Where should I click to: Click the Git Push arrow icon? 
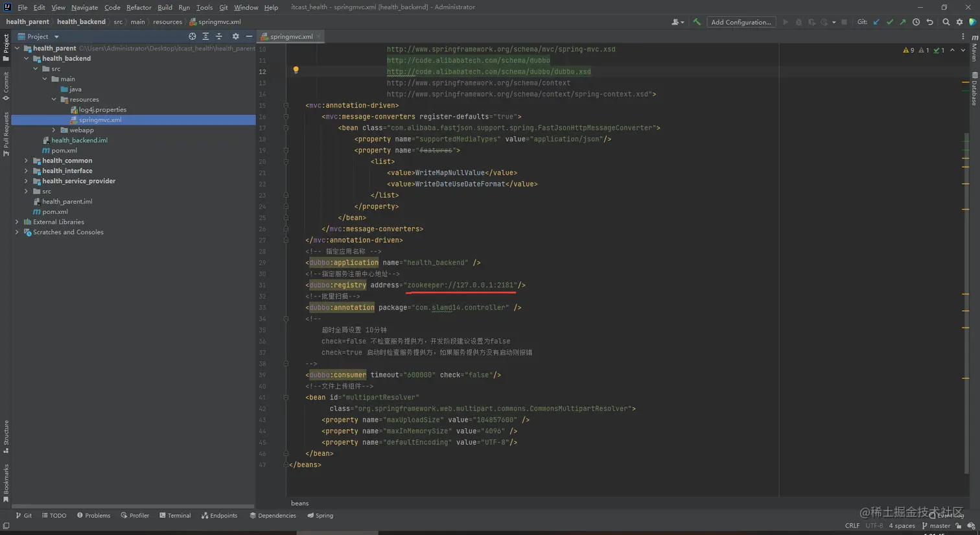(x=902, y=22)
